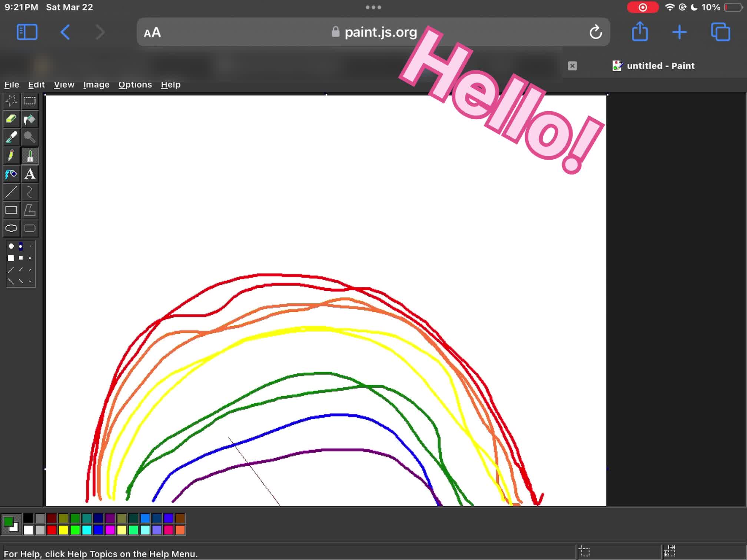The width and height of the screenshot is (747, 560).
Task: Pick the orange color swatch
Action: pyautogui.click(x=180, y=530)
